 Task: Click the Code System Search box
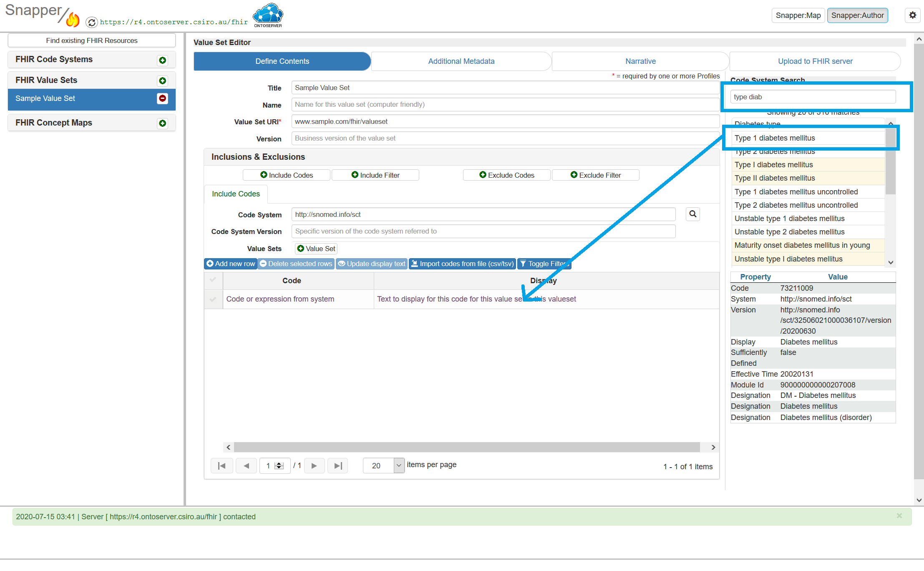pos(813,97)
